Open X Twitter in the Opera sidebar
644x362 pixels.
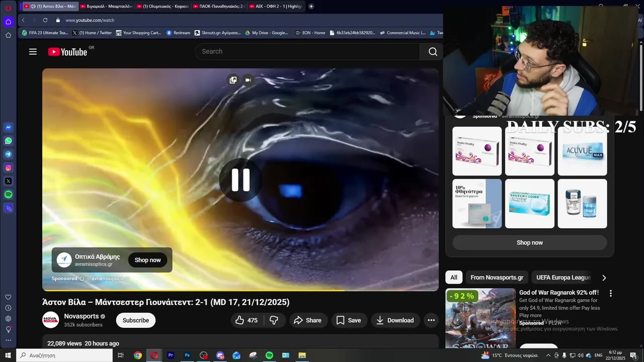click(x=8, y=181)
